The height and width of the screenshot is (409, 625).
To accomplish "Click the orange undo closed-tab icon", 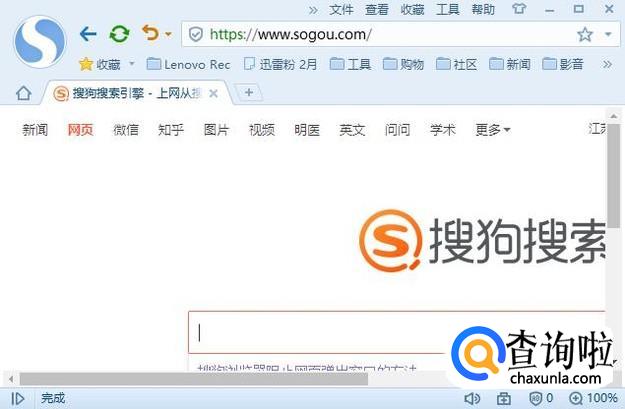I will (x=150, y=33).
